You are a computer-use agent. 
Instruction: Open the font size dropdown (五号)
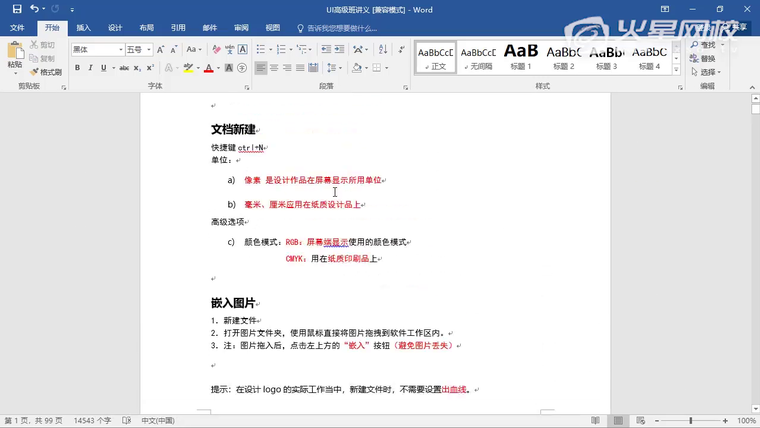coord(149,49)
